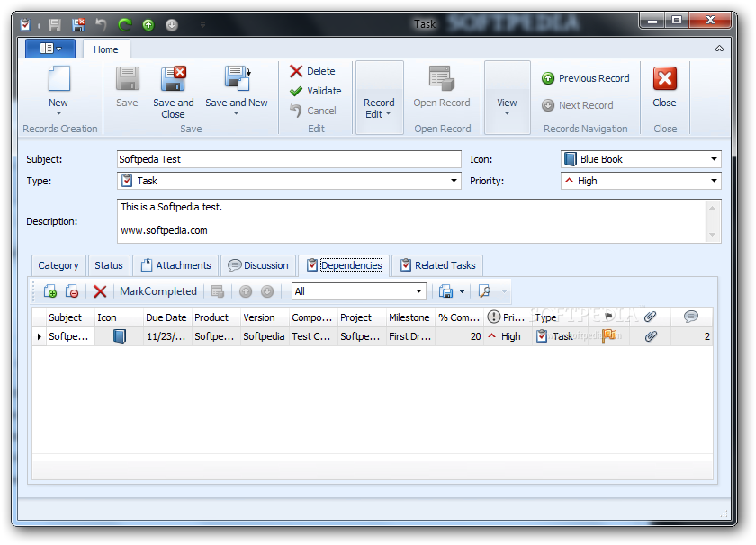Go to Previous Record

(586, 78)
